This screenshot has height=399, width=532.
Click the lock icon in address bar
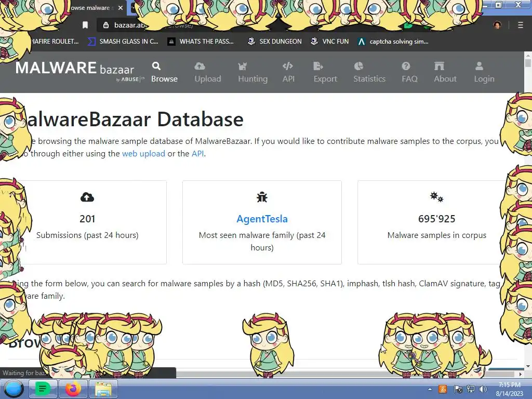coord(106,25)
